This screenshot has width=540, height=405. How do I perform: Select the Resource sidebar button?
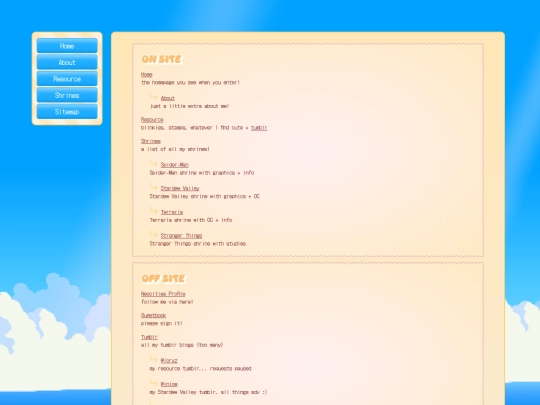pyautogui.click(x=67, y=79)
